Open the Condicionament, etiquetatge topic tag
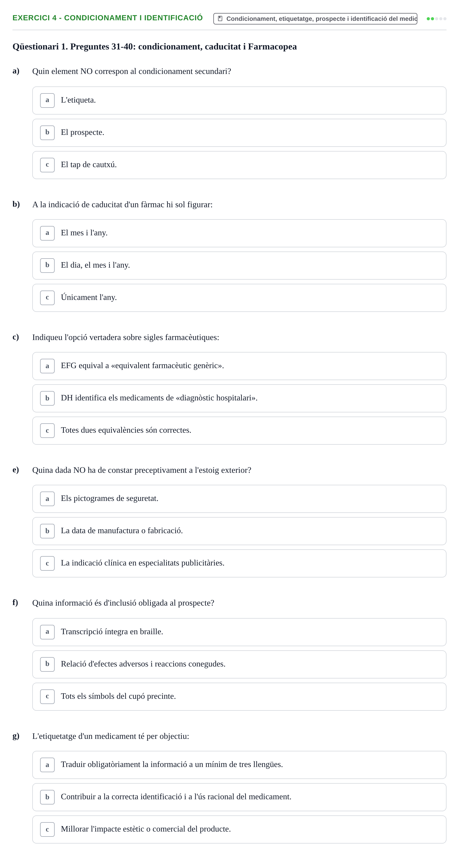 pyautogui.click(x=315, y=18)
